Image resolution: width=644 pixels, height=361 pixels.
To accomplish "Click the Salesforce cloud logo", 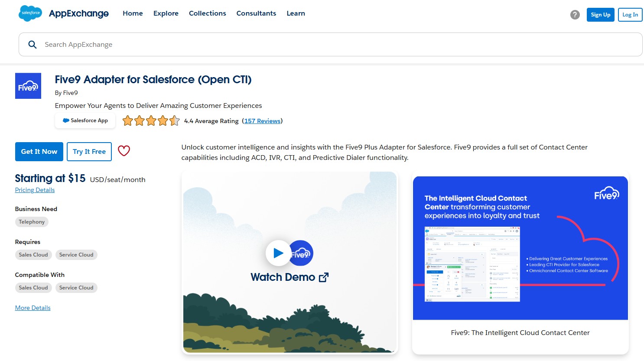I will pyautogui.click(x=29, y=13).
